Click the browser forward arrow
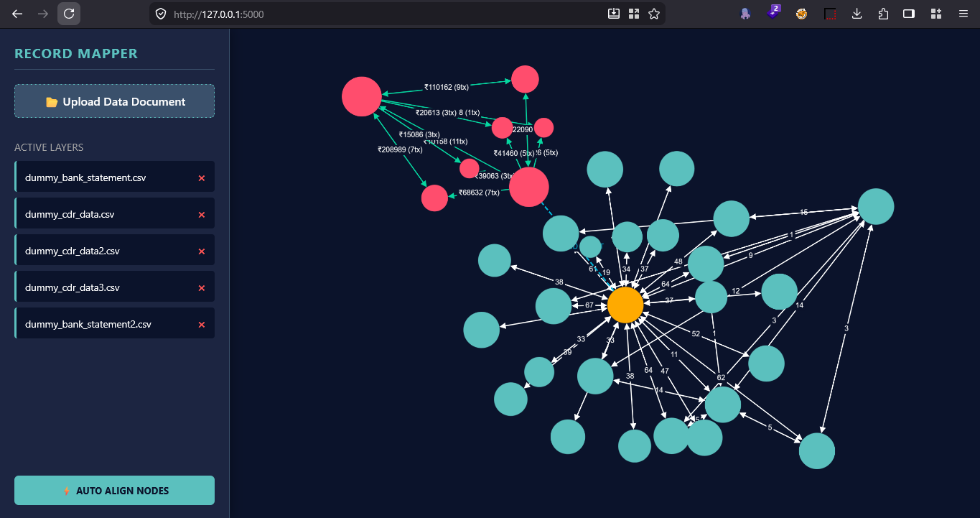The width and height of the screenshot is (980, 518). 43,14
